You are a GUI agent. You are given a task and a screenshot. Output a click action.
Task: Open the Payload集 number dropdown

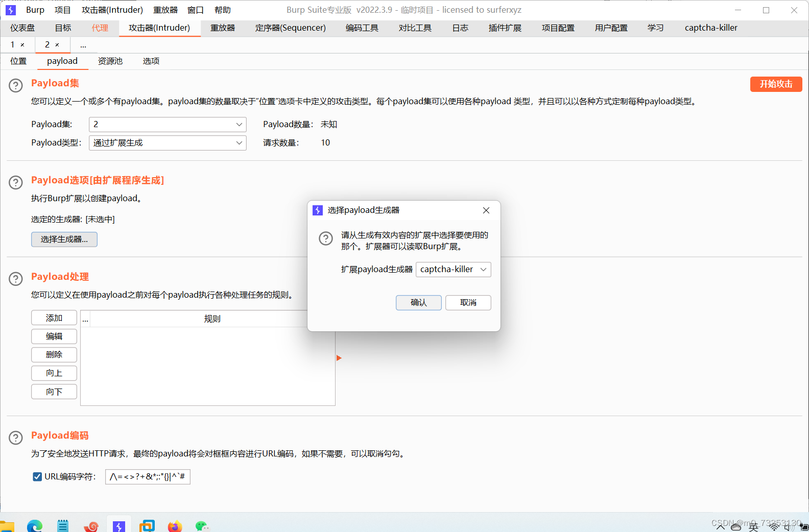168,125
